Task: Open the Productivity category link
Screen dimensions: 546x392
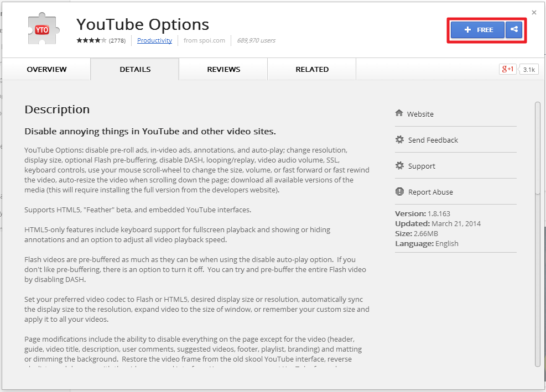Action: point(154,40)
